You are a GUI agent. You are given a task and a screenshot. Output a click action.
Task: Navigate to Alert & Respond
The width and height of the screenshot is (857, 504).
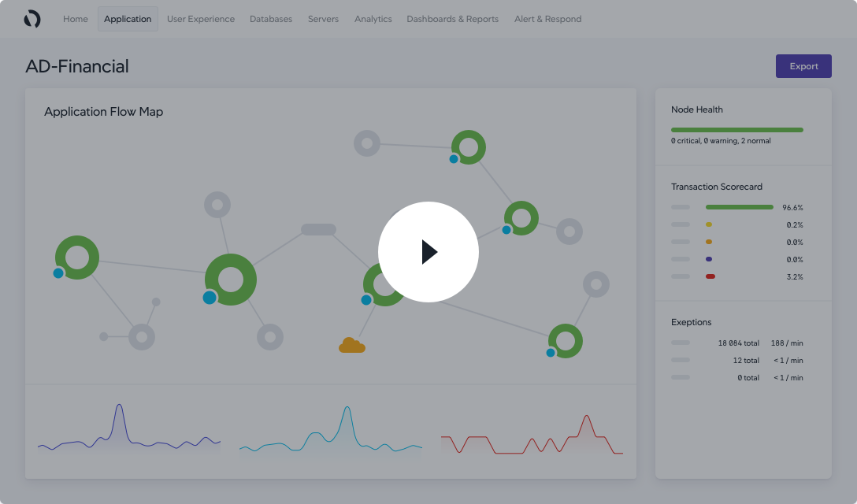547,19
